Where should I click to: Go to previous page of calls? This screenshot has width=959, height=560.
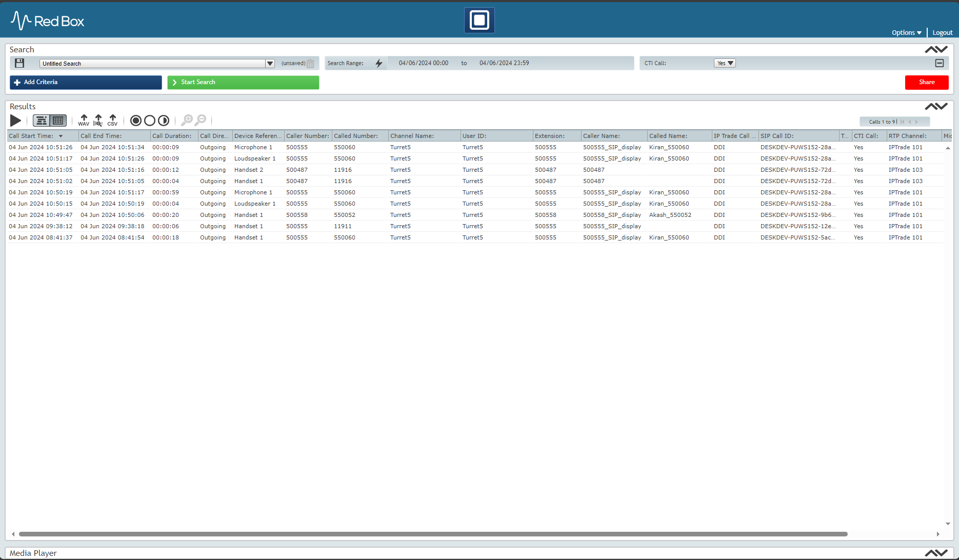[910, 122]
